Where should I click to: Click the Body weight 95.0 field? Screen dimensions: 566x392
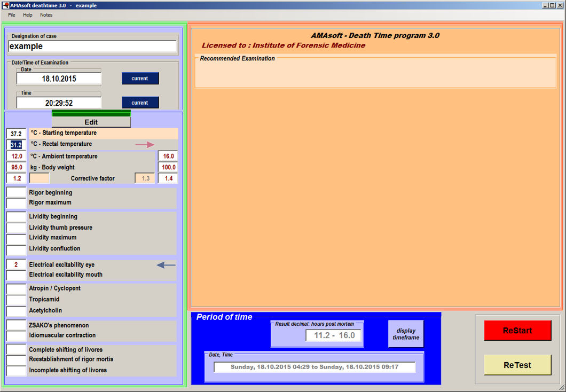[17, 167]
